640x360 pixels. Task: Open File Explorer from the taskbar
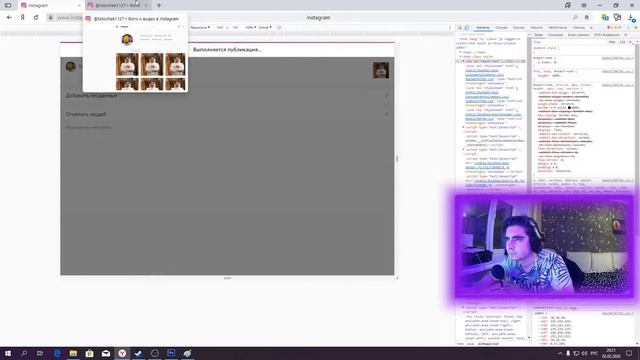pyautogui.click(x=73, y=353)
